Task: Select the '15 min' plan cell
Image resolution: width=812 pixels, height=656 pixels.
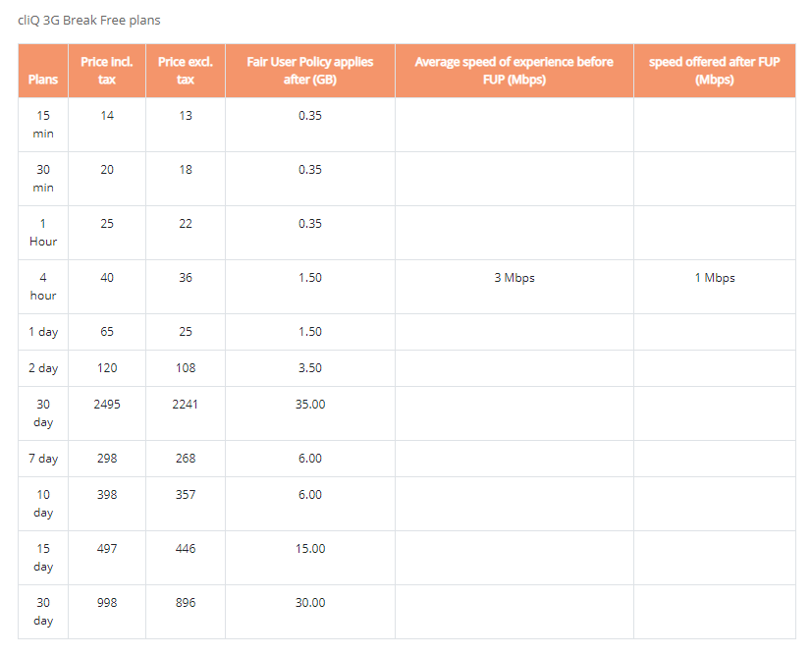Action: pyautogui.click(x=43, y=125)
